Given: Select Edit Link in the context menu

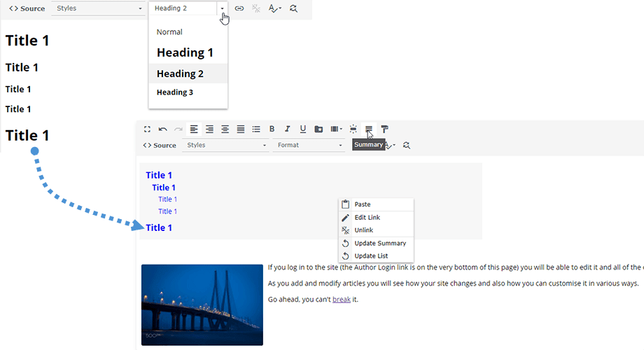Looking at the screenshot, I should [x=367, y=218].
